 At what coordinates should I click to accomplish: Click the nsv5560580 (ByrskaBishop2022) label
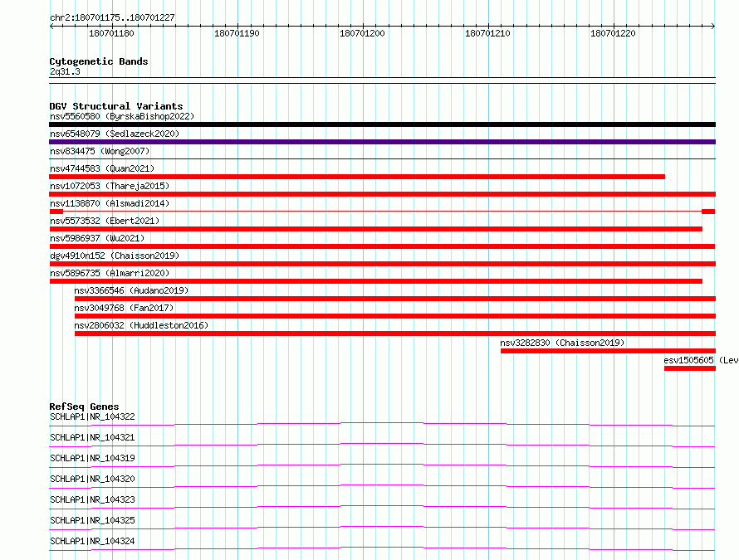pyautogui.click(x=122, y=116)
